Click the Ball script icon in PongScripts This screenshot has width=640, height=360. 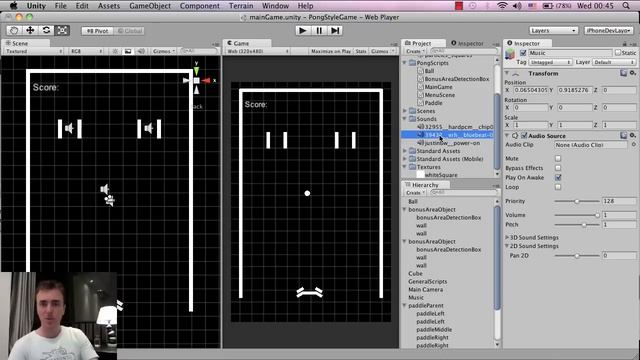coord(420,71)
